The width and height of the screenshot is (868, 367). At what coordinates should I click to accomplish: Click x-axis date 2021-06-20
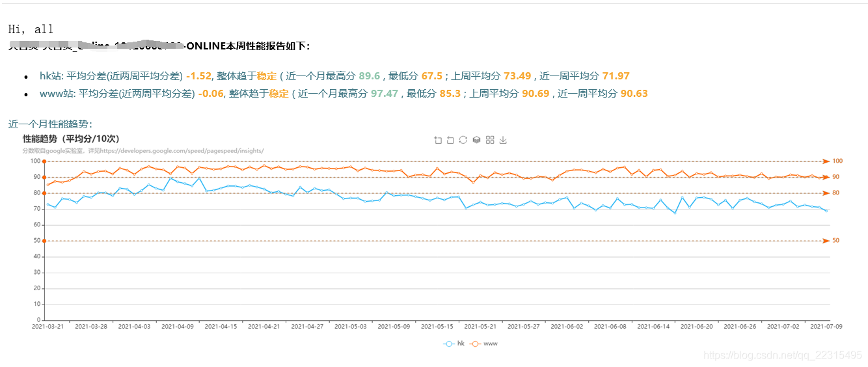pyautogui.click(x=696, y=327)
